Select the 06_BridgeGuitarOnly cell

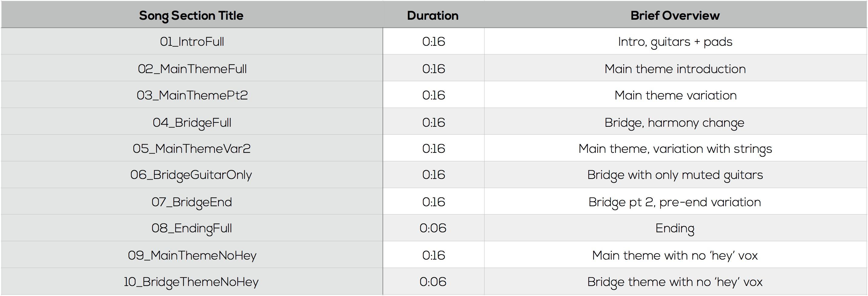(192, 175)
